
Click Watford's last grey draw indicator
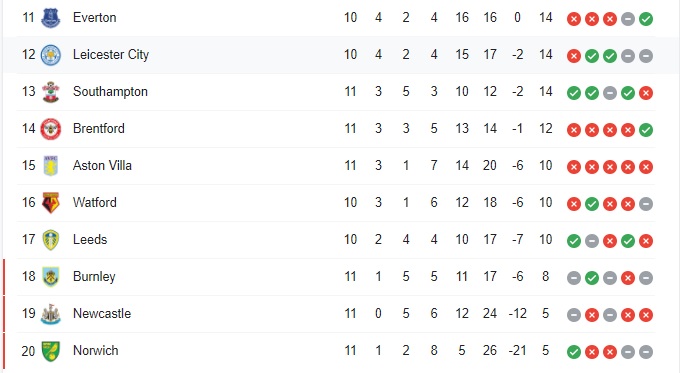tap(646, 204)
